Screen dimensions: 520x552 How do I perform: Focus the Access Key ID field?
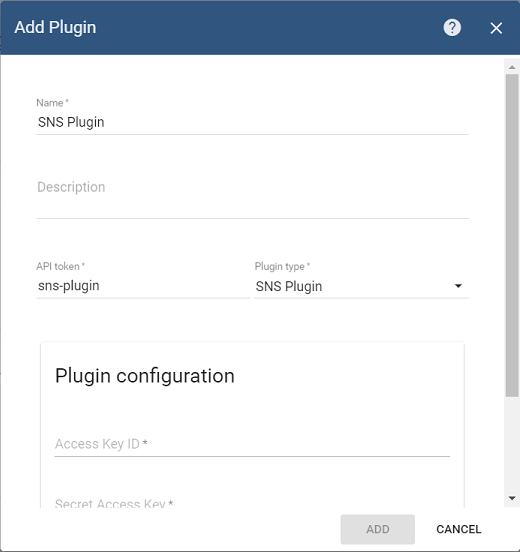tap(252, 444)
